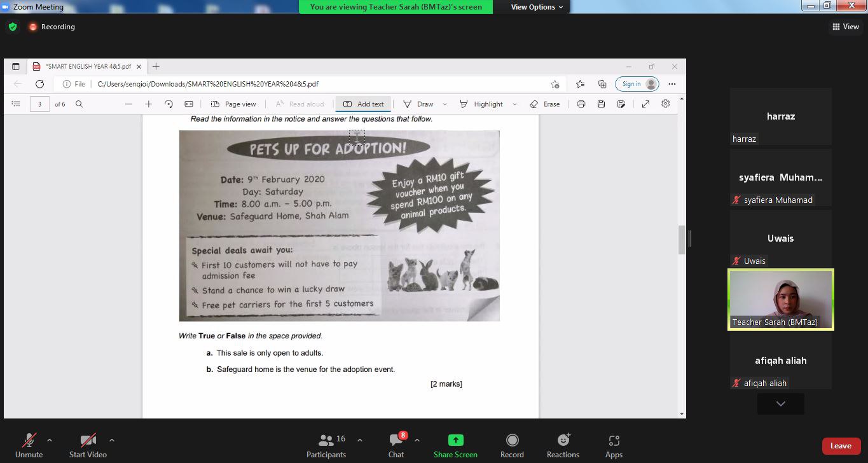Open the Find search icon in the PDF toolbar
This screenshot has width=868, height=463.
pos(79,104)
